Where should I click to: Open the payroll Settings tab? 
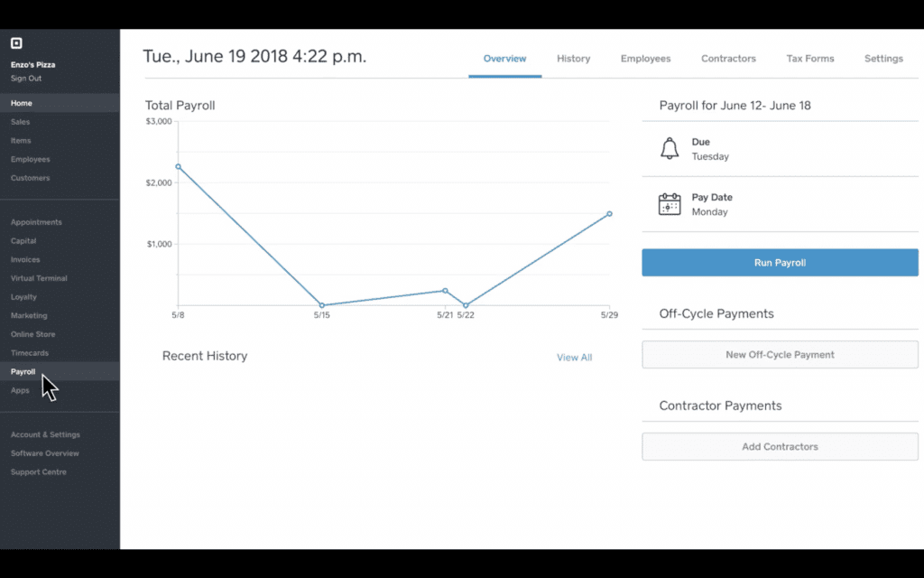(883, 58)
